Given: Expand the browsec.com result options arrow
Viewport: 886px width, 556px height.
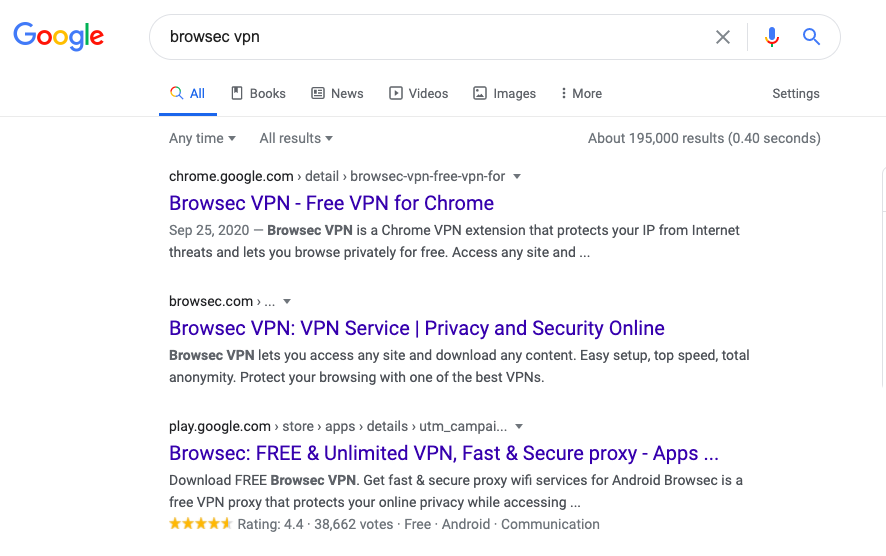Looking at the screenshot, I should [287, 301].
